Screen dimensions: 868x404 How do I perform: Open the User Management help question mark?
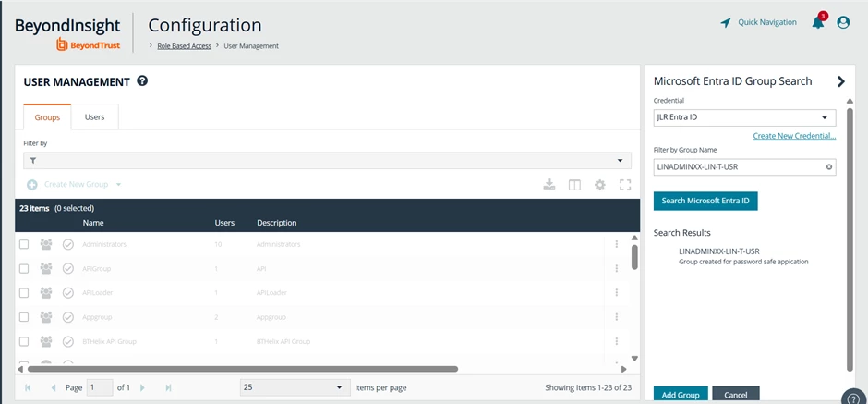click(x=142, y=81)
